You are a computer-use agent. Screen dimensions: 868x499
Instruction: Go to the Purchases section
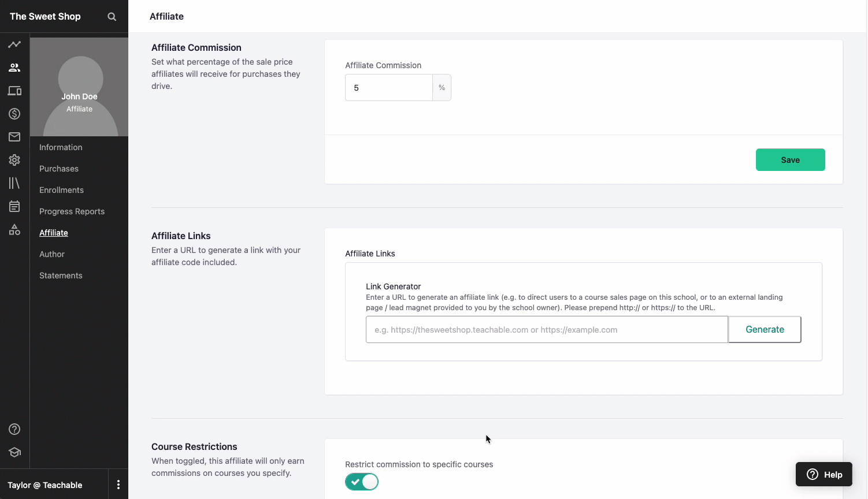tap(59, 169)
